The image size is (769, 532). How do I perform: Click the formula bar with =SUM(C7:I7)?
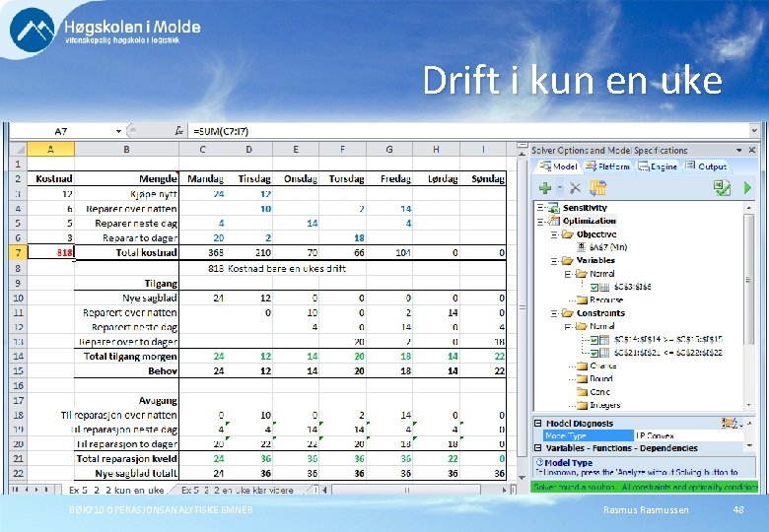(470, 131)
